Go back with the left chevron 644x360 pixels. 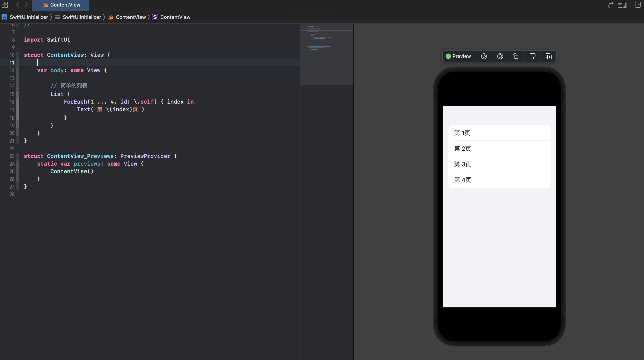coord(18,5)
